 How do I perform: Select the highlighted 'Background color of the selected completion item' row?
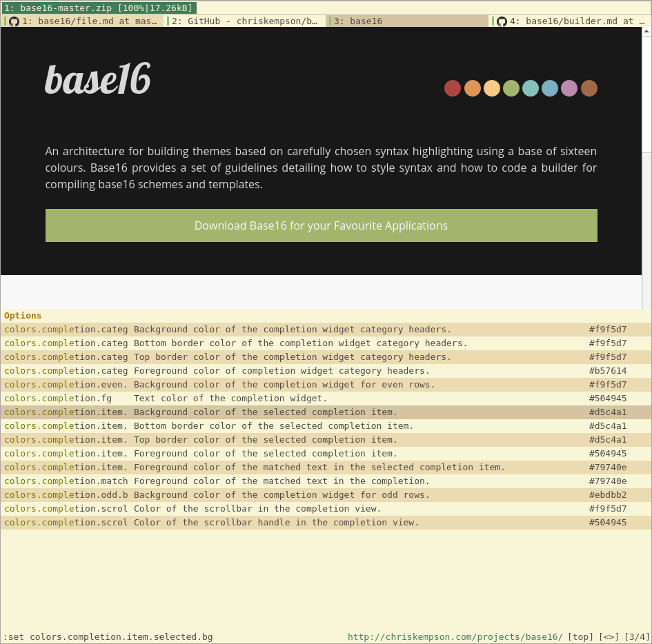click(326, 412)
